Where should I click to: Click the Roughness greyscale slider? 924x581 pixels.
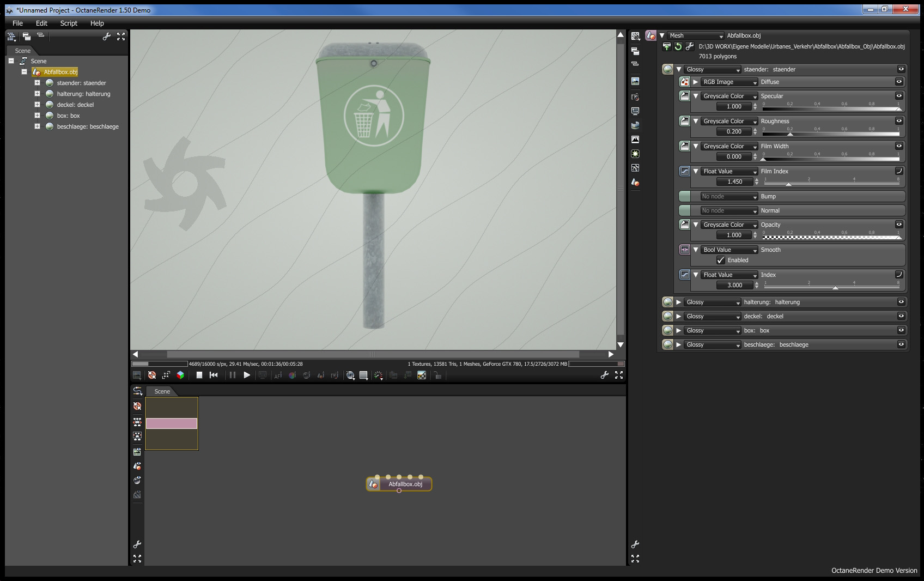[x=831, y=132]
